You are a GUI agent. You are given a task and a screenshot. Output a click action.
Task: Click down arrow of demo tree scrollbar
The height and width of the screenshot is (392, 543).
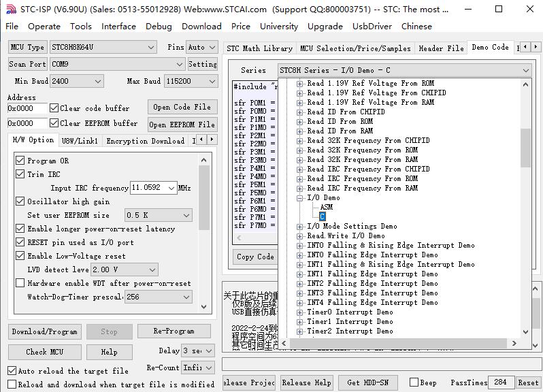525,331
